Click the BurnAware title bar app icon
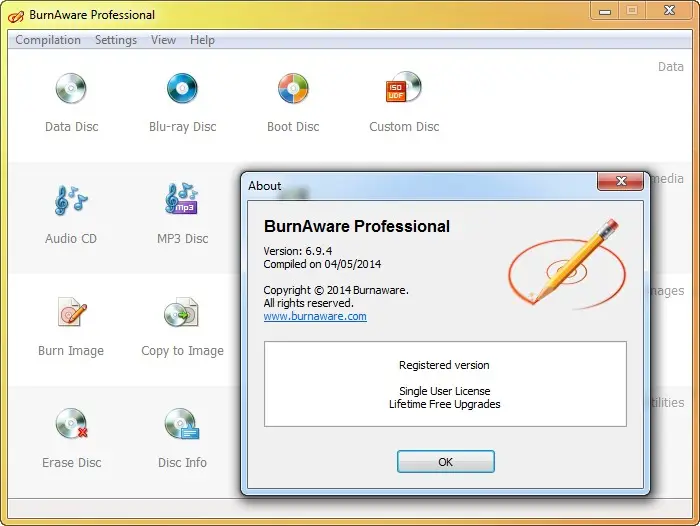 tap(16, 16)
